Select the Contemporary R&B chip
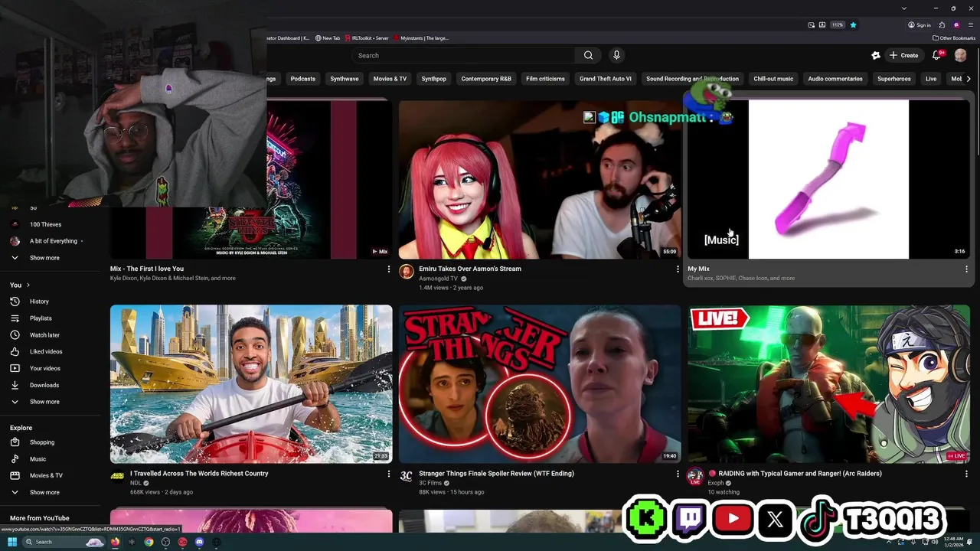 [486, 78]
